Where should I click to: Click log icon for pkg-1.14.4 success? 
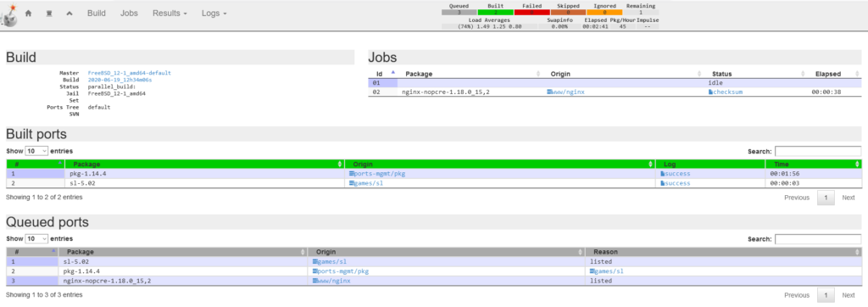click(x=662, y=174)
